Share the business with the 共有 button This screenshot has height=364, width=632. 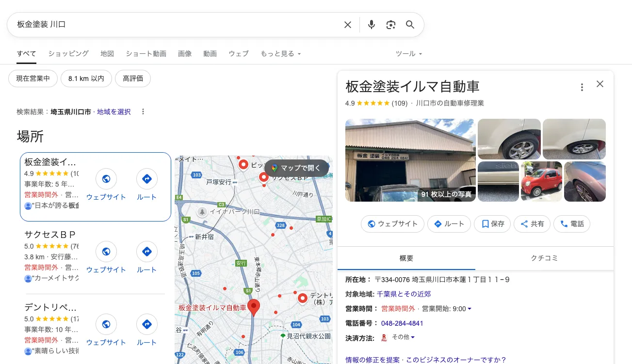click(x=532, y=224)
